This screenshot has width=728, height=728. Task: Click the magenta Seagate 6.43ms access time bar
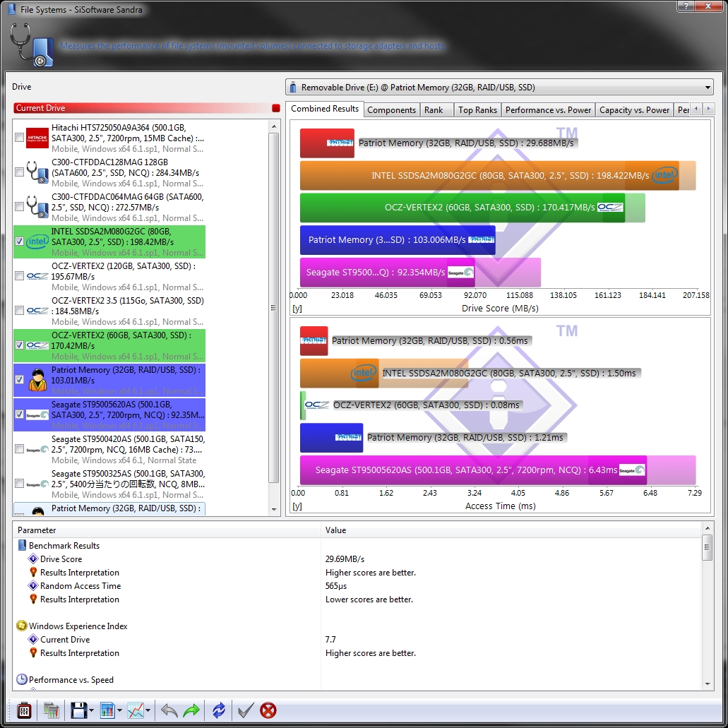[x=473, y=470]
